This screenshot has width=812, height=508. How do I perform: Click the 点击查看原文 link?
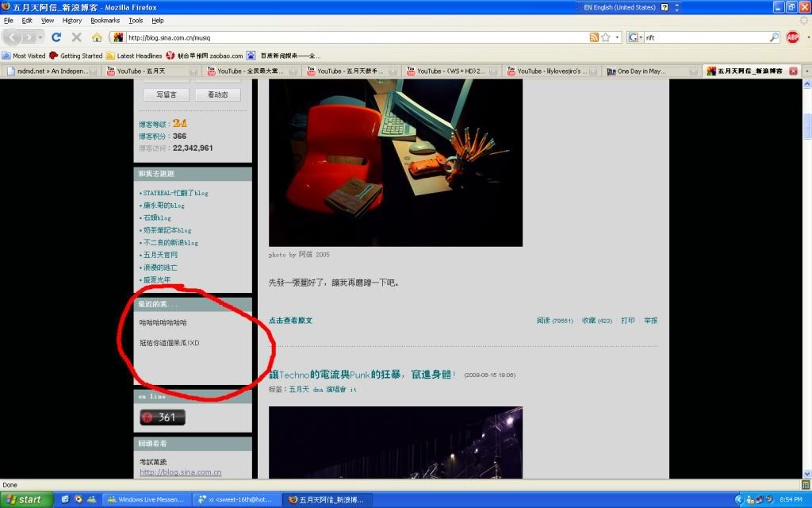coord(290,321)
